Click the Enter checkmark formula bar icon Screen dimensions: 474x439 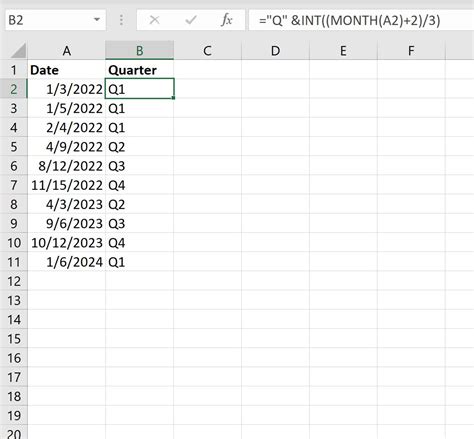click(x=191, y=20)
